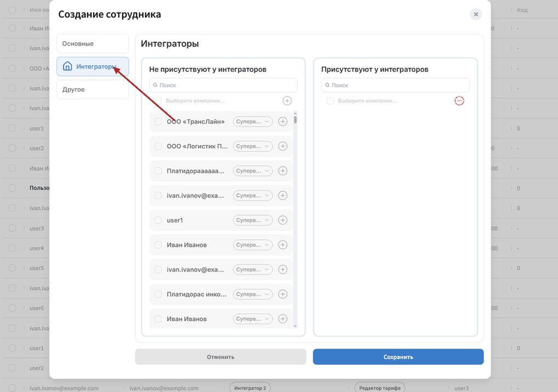Click plus icon for Платидорас инко...
The width and height of the screenshot is (558, 392).
click(282, 294)
